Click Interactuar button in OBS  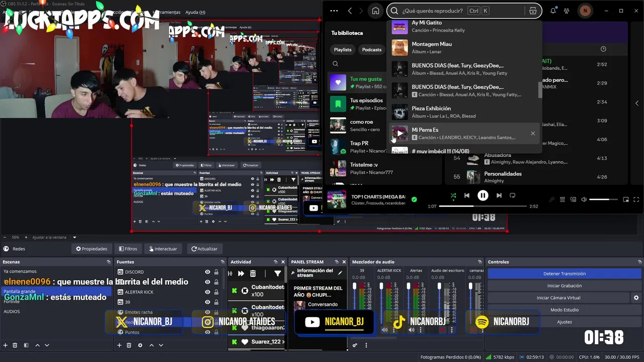click(x=163, y=249)
